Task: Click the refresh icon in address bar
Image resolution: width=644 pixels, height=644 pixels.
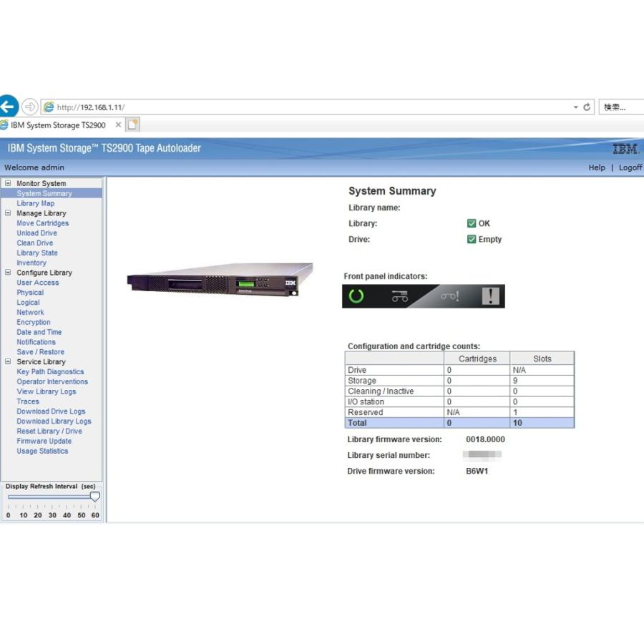Action: (587, 107)
